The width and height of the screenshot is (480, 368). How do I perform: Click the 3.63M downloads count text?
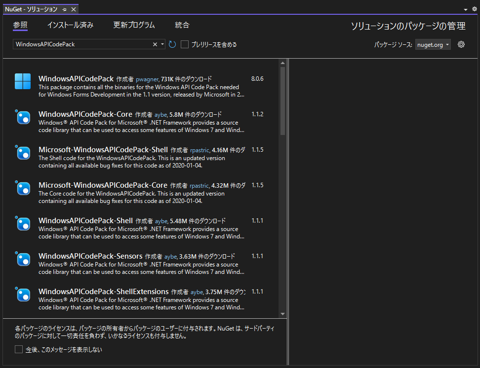207,257
